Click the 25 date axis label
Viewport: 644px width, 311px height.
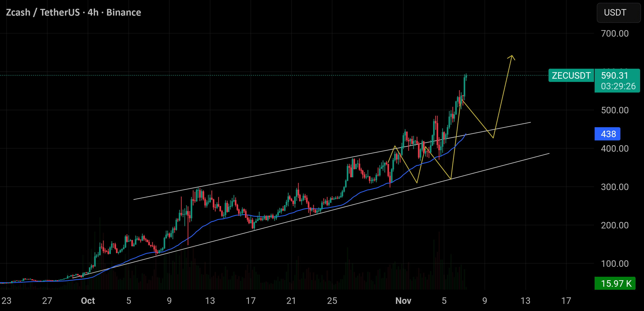pyautogui.click(x=332, y=301)
